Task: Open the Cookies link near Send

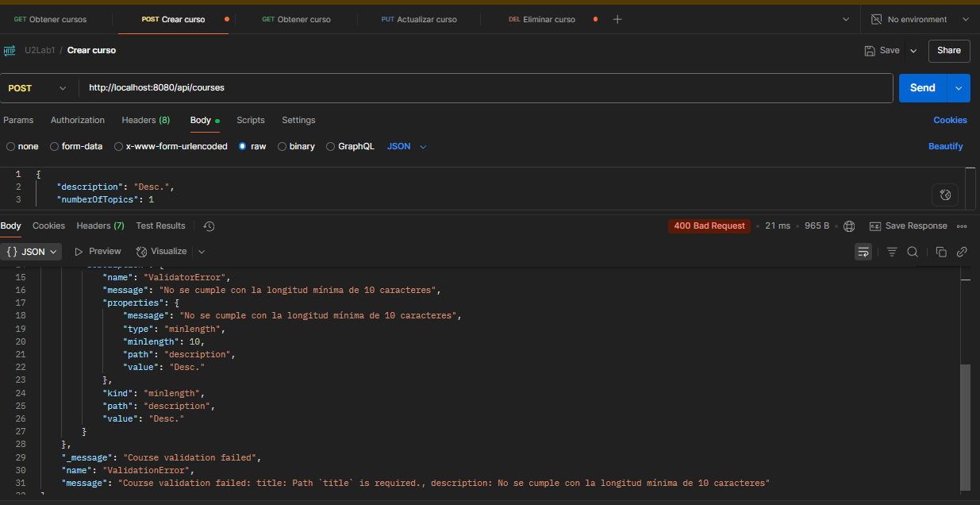Action: tap(950, 120)
